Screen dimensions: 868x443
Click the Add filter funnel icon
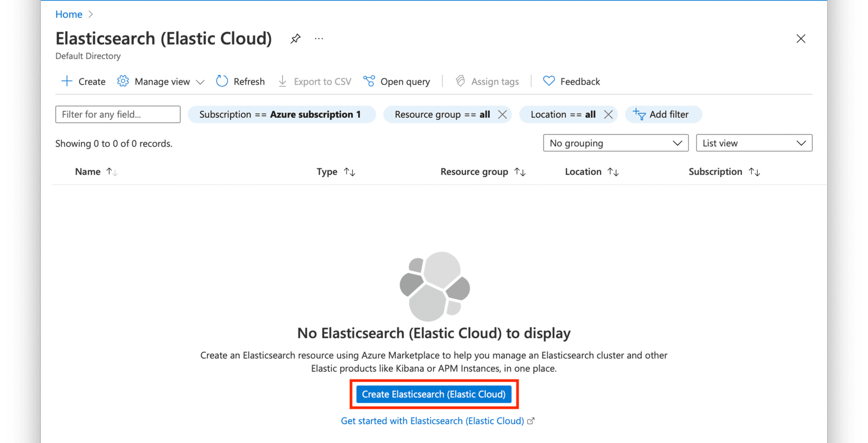(639, 114)
